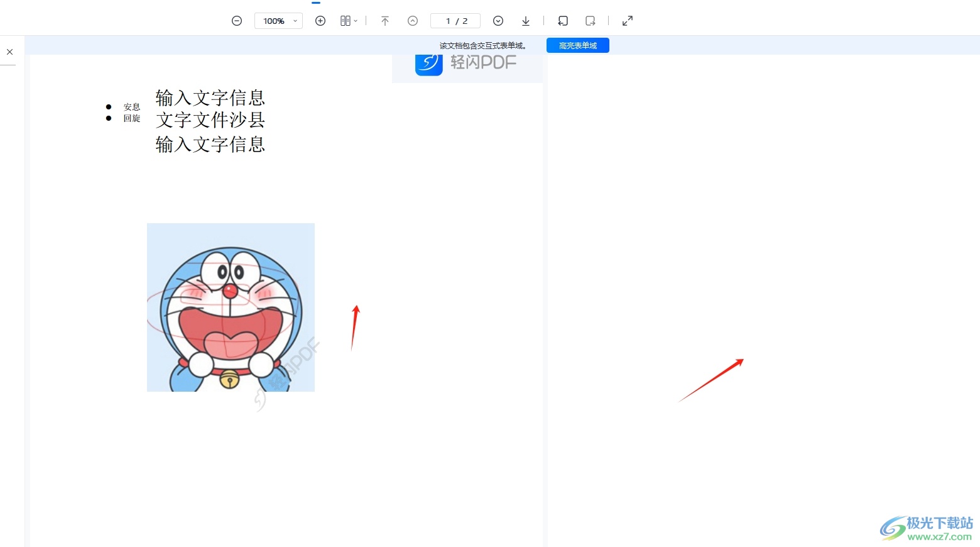Image resolution: width=980 pixels, height=547 pixels.
Task: Jump to the first page icon
Action: coord(385,21)
